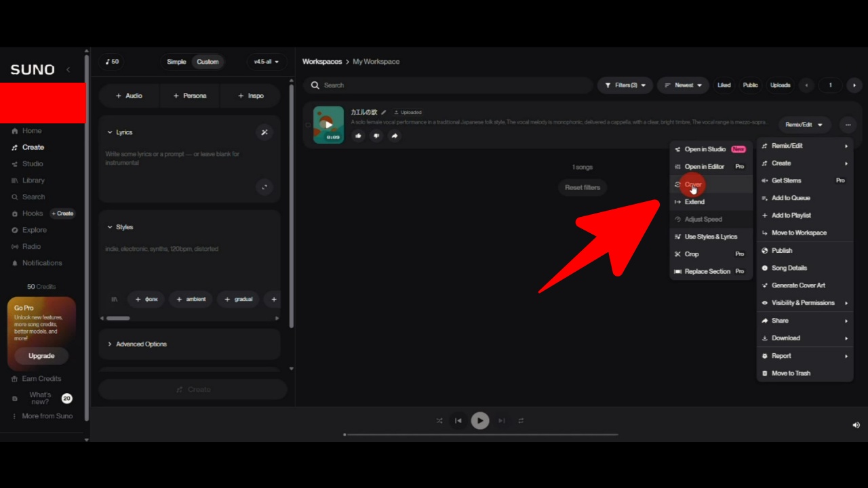
Task: Click the magic wand icon in Lyrics panel
Action: click(264, 132)
